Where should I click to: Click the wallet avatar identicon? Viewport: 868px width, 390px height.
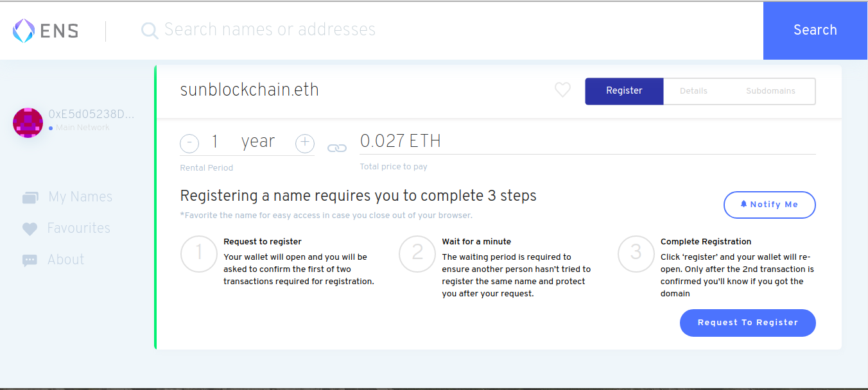[x=28, y=122]
